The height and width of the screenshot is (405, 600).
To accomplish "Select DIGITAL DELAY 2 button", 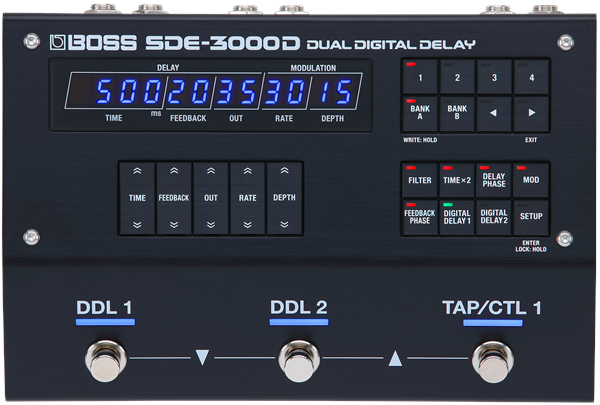I will tap(494, 217).
